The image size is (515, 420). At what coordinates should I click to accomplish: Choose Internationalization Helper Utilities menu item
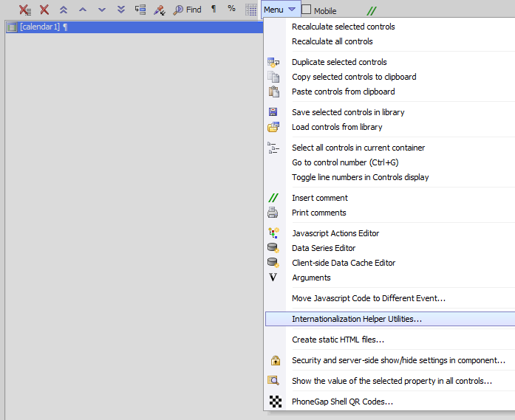point(357,319)
